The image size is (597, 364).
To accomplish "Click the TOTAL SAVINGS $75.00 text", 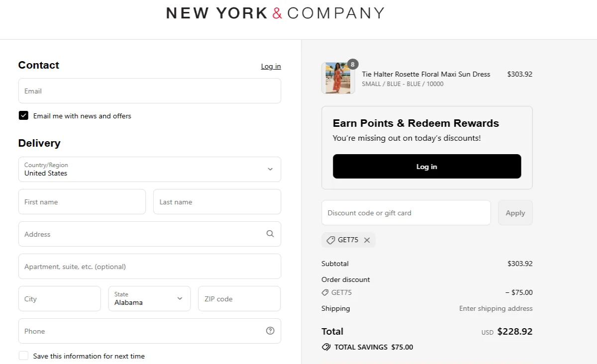I will (x=374, y=347).
